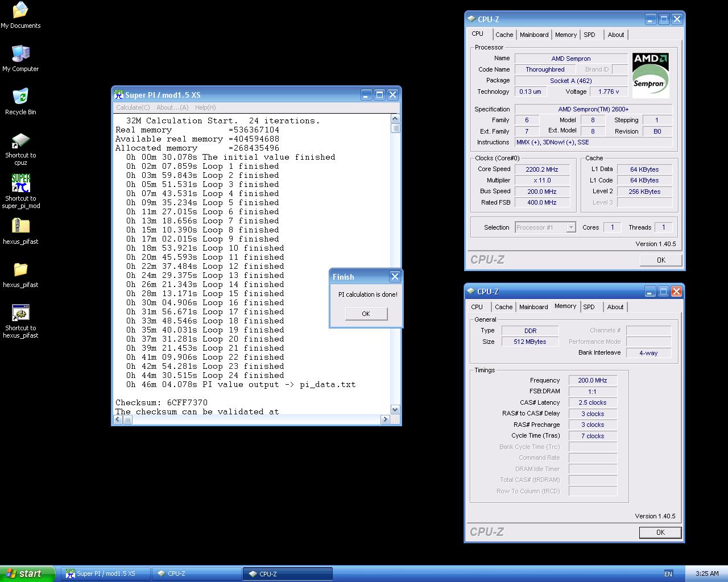Open My Computer desktop icon

pos(20,59)
